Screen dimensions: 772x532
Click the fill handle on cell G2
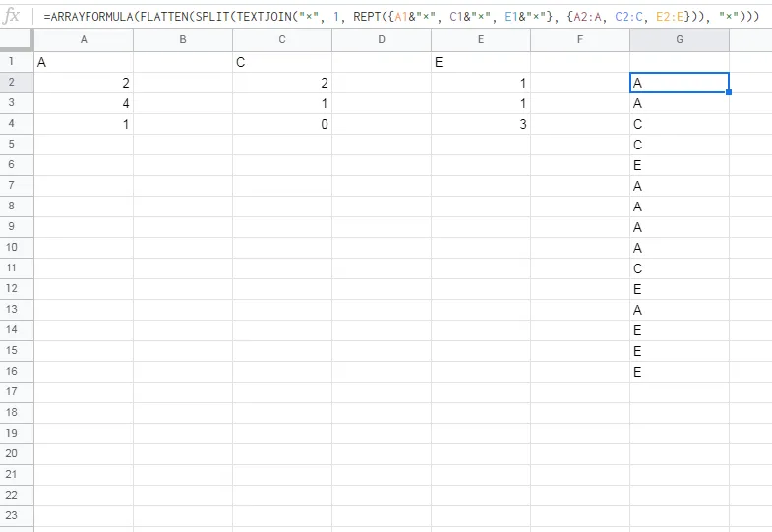click(x=729, y=92)
